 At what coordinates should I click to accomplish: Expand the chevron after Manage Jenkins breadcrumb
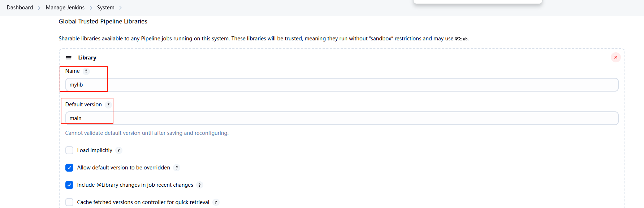(91, 8)
